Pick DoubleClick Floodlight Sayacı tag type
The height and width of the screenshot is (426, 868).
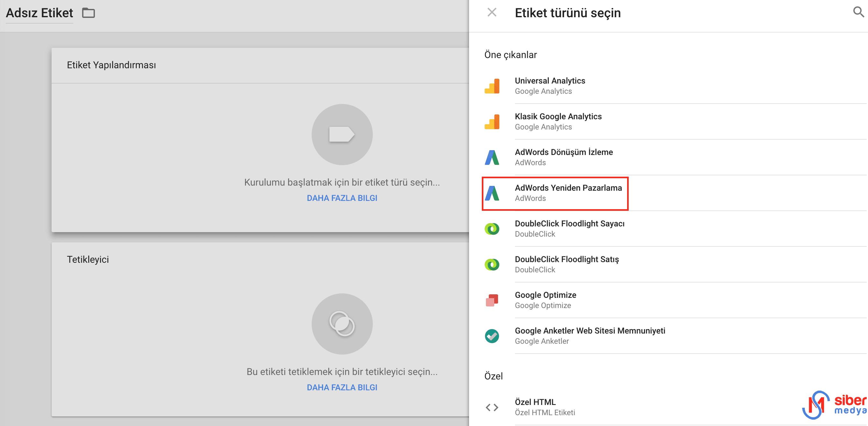tap(675, 229)
